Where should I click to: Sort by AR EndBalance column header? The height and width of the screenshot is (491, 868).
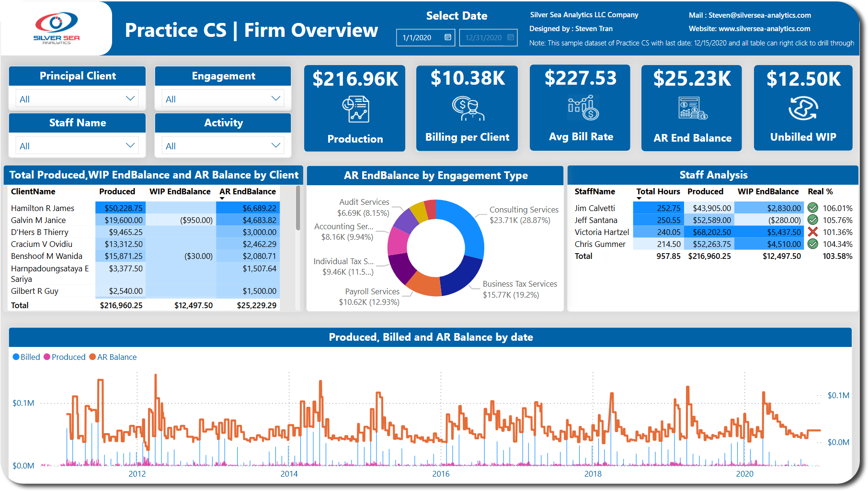(248, 191)
